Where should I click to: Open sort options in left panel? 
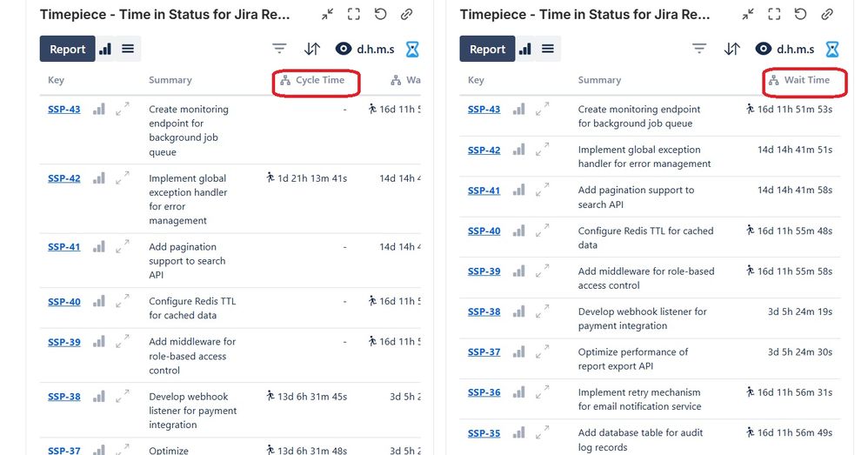(x=312, y=49)
